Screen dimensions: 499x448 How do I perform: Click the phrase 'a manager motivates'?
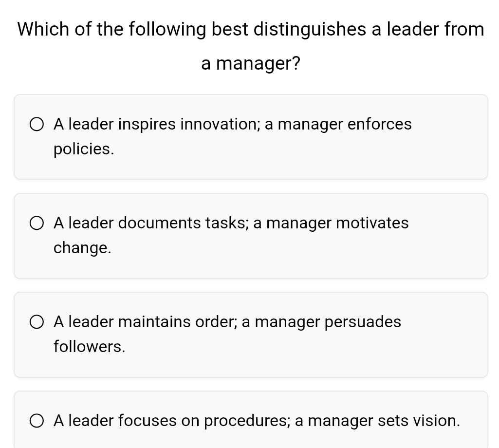click(x=331, y=223)
